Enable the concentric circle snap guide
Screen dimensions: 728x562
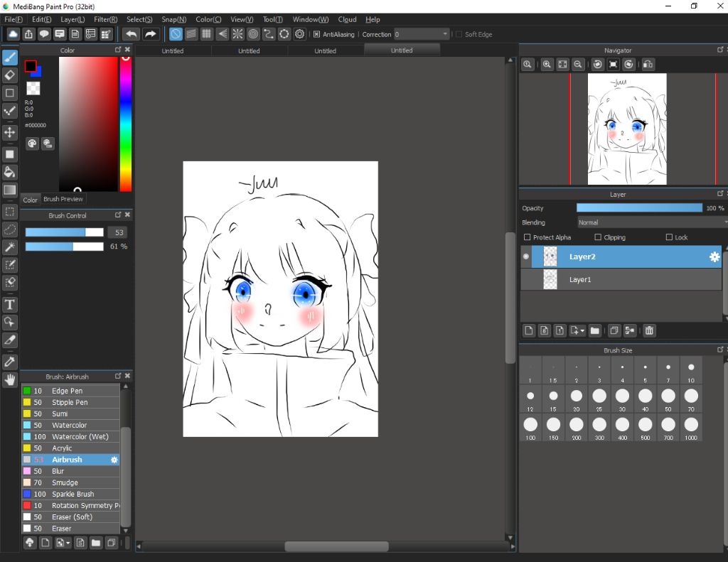coord(253,34)
